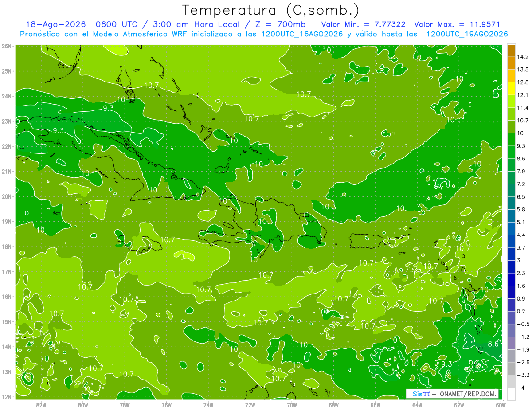Click the "12.8" color scale value

pos(523,82)
